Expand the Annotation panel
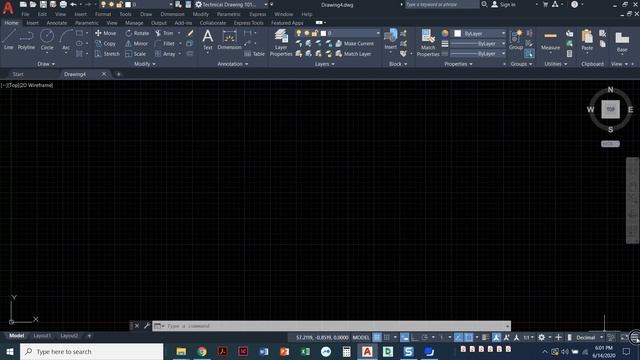 [233, 64]
